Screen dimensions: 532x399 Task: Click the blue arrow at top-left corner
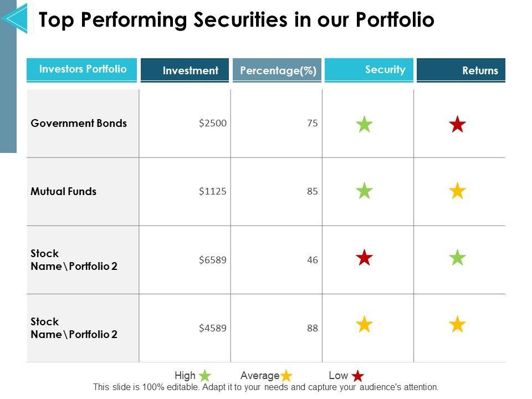(x=14, y=18)
